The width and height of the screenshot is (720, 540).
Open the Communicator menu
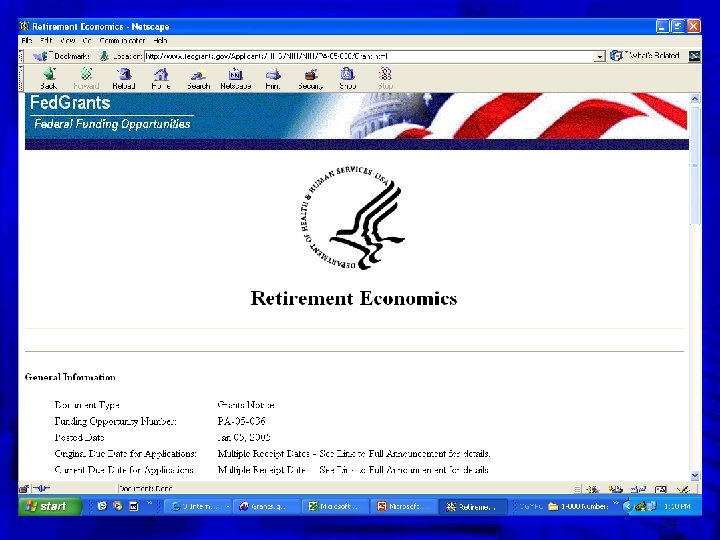point(123,40)
